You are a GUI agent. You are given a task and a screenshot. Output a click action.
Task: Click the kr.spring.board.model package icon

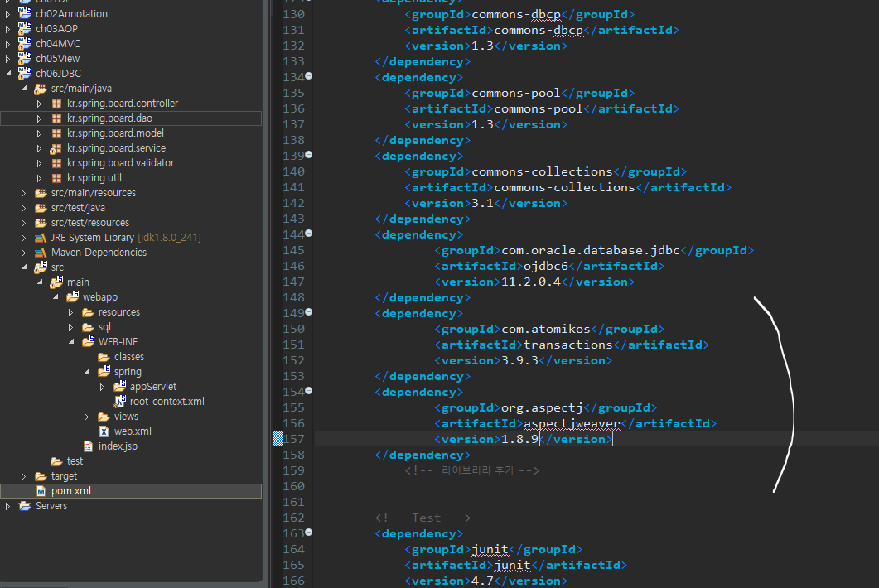[56, 133]
